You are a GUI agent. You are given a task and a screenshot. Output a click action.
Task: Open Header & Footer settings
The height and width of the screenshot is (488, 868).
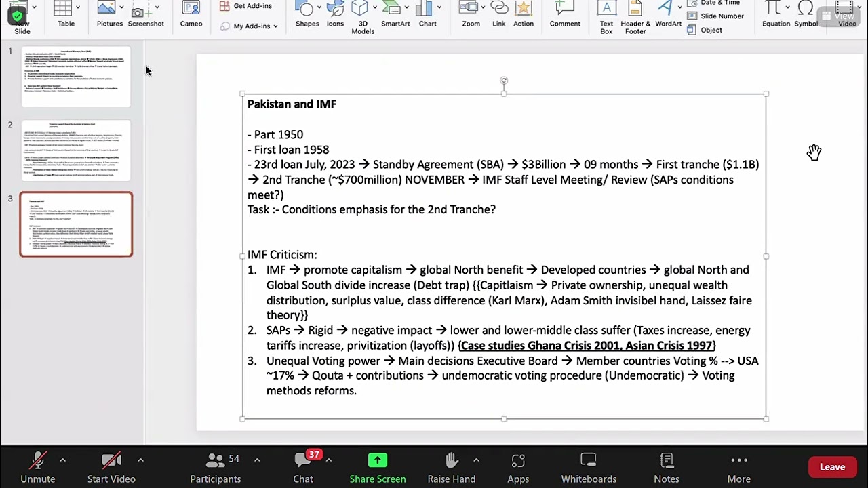(635, 17)
